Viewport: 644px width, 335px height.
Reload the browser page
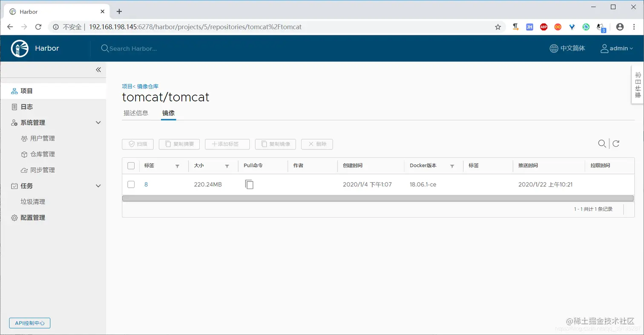(x=38, y=27)
